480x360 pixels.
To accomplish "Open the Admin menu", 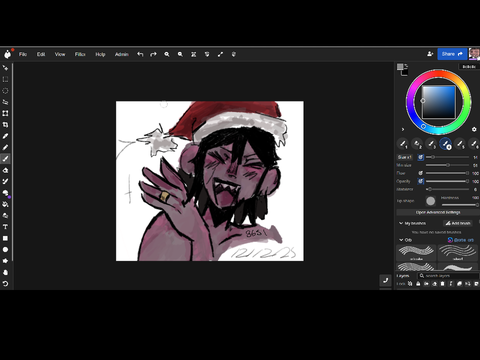I will (122, 54).
